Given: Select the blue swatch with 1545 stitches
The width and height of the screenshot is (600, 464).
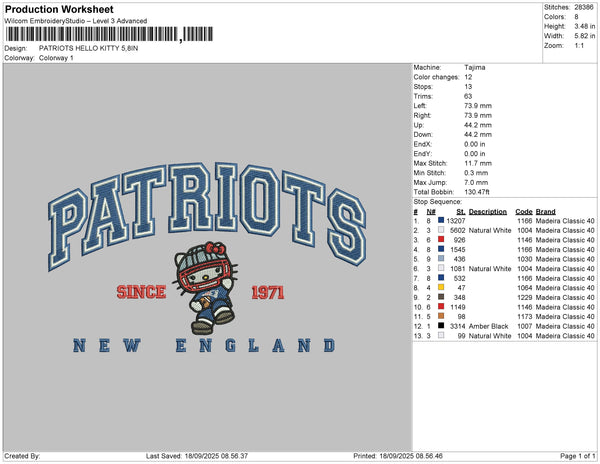Looking at the screenshot, I should (441, 249).
